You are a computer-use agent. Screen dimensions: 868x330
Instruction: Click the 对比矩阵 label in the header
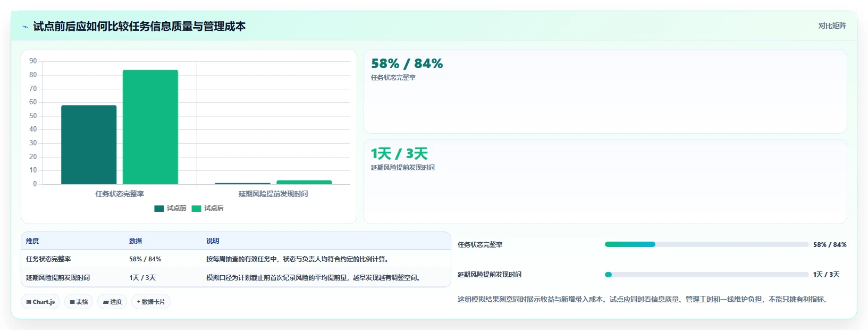click(832, 26)
